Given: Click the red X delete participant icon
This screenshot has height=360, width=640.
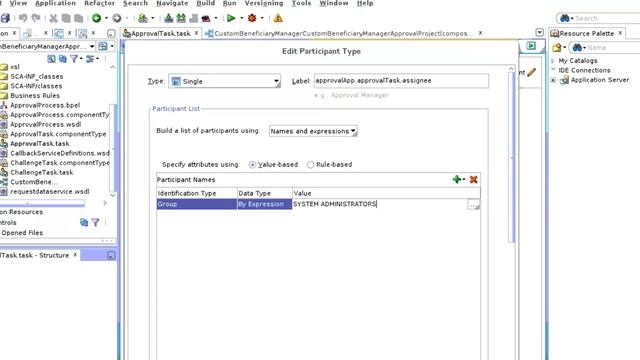Looking at the screenshot, I should click(473, 180).
